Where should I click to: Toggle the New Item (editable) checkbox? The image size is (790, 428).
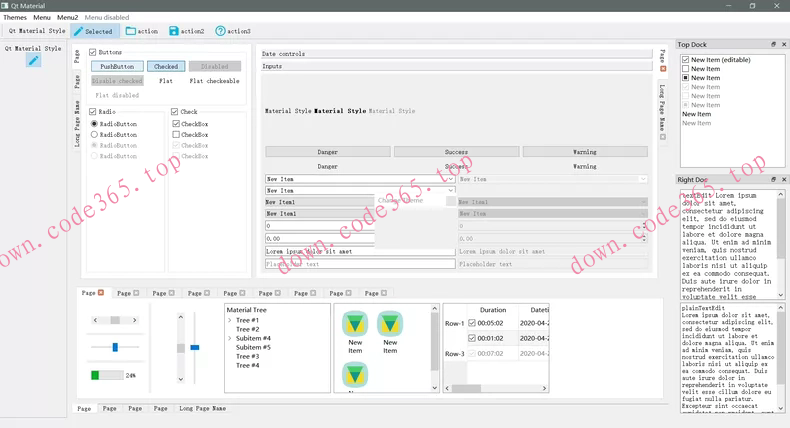pos(686,60)
